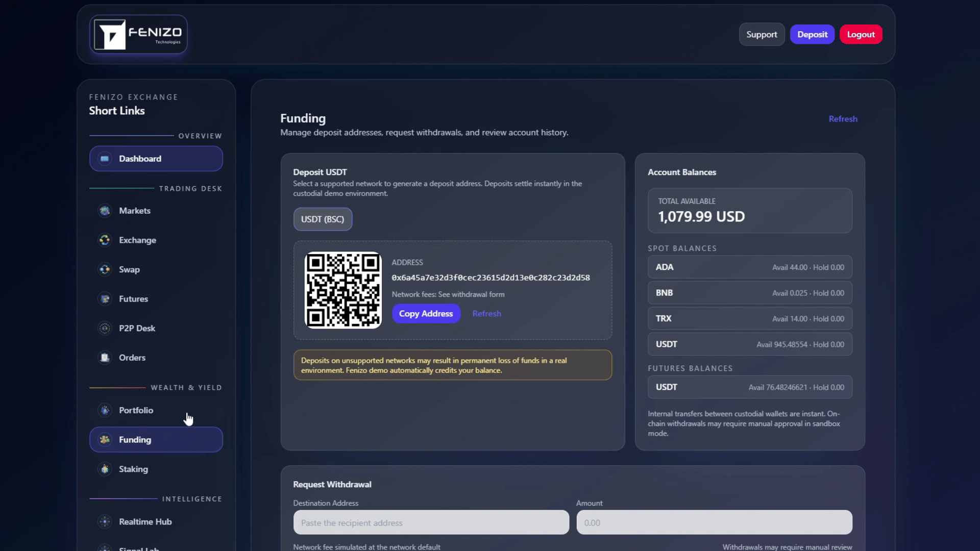Select the Futures trading icon
The image size is (980, 551).
pyautogui.click(x=105, y=299)
